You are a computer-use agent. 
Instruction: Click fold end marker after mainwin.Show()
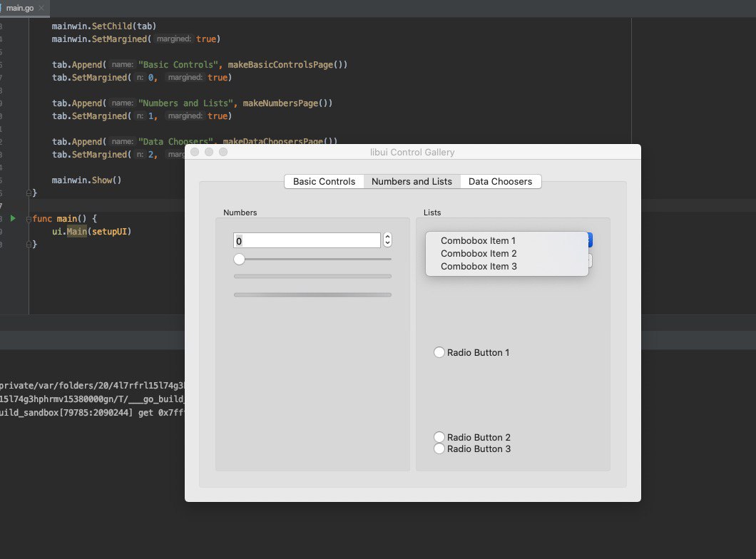[29, 193]
